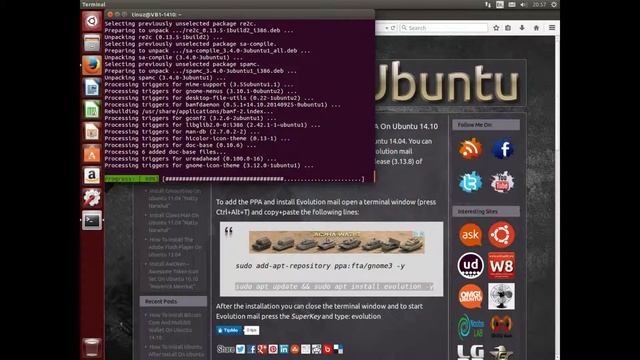Share the post on StumbleUpon
Image resolution: width=640 pixels, height=360 pixels.
coord(295,349)
